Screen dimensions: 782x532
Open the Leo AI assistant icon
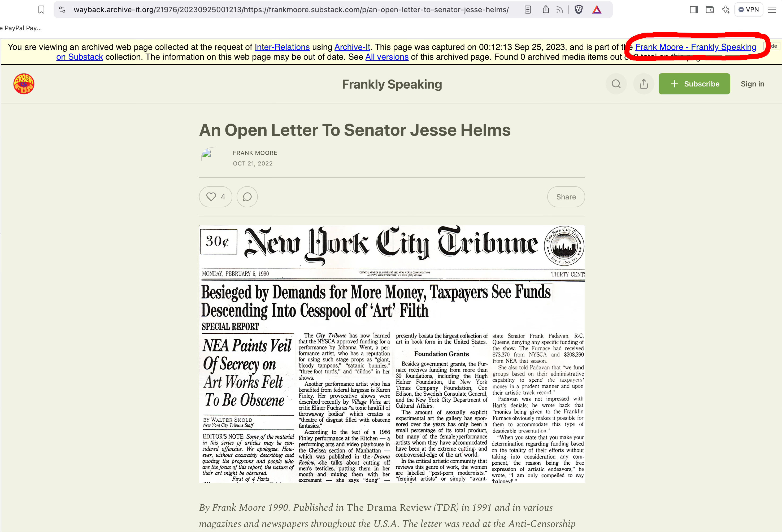(x=725, y=10)
